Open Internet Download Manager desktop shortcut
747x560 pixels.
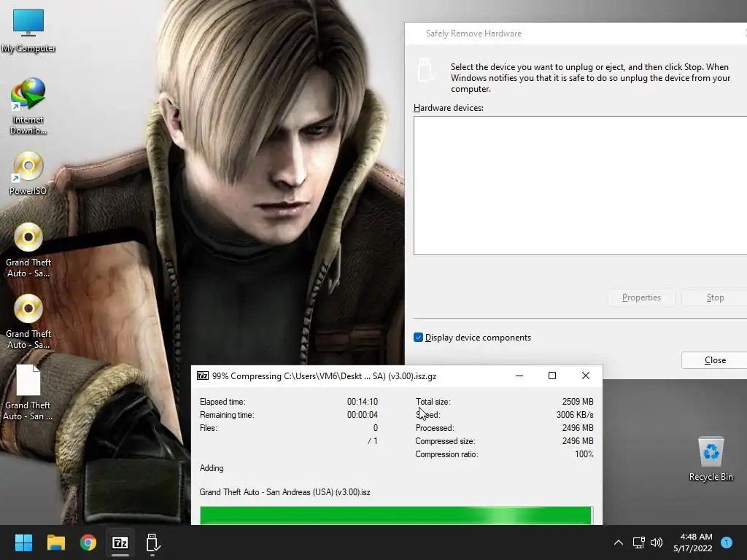click(x=28, y=106)
